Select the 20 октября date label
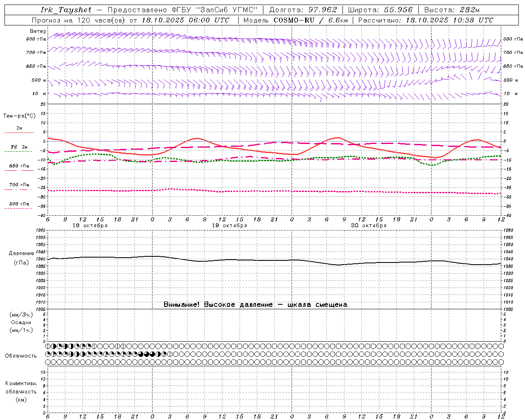 [x=369, y=226]
